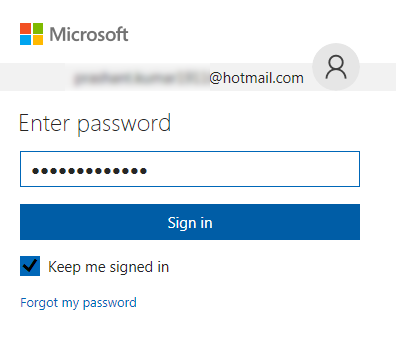Click the green square of the Microsoft logo

tap(38, 28)
